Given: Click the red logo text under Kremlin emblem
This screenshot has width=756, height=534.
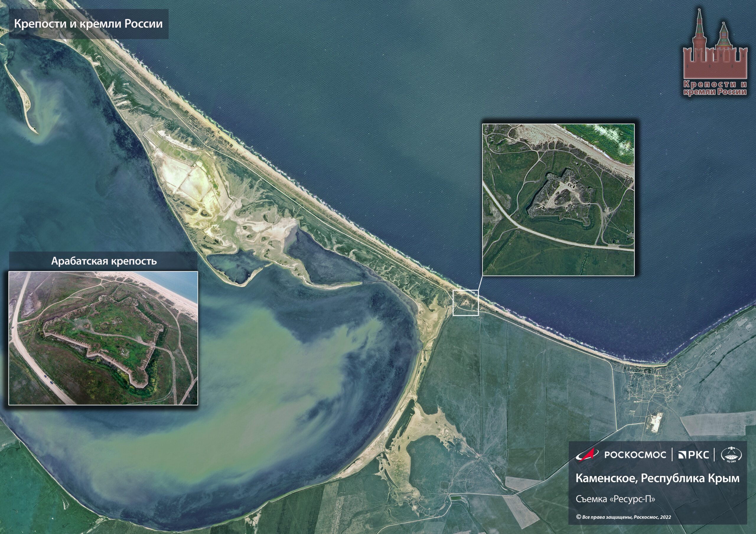Looking at the screenshot, I should click(715, 88).
